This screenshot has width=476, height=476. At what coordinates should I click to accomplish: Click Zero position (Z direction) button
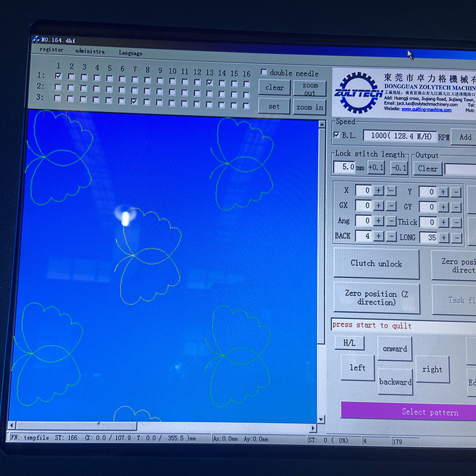click(377, 298)
